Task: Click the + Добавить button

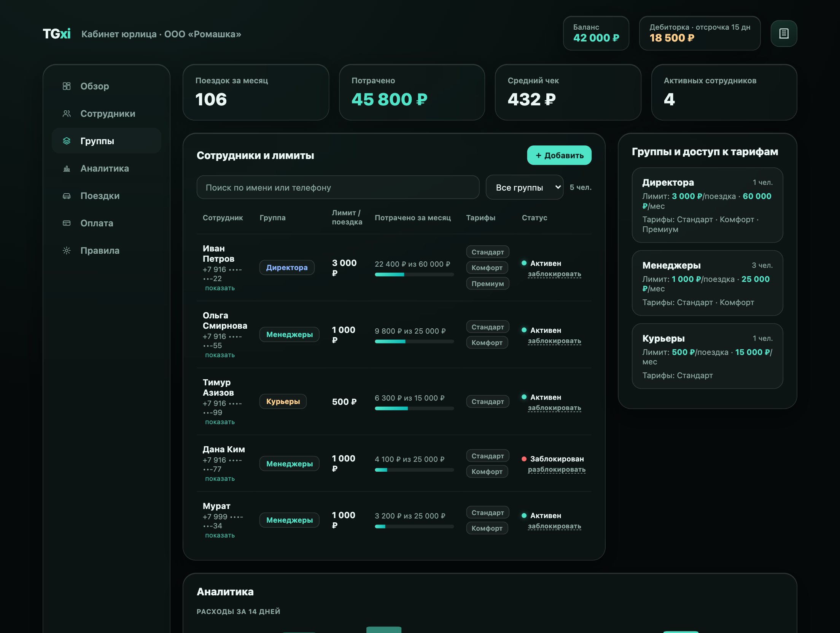Action: pos(559,155)
